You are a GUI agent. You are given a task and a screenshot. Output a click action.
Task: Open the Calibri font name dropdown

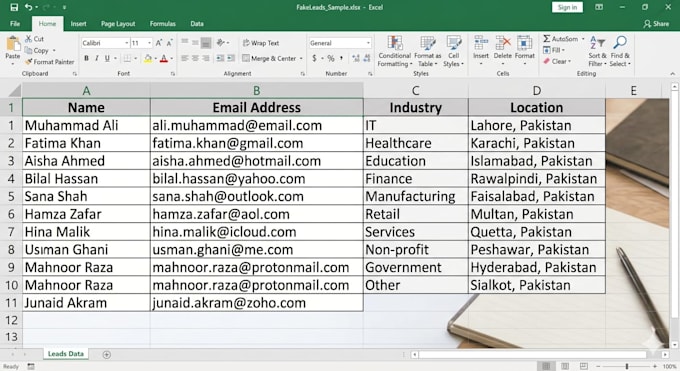(127, 43)
